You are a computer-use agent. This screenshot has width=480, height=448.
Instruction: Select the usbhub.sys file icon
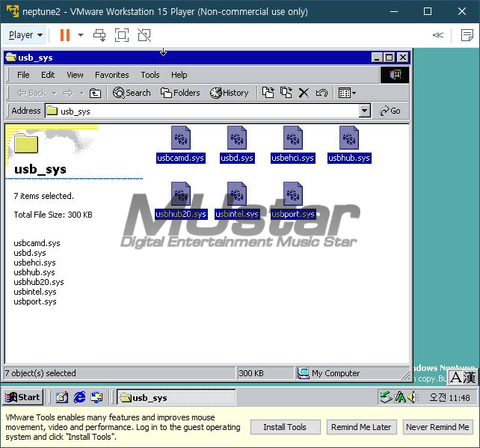tap(349, 138)
